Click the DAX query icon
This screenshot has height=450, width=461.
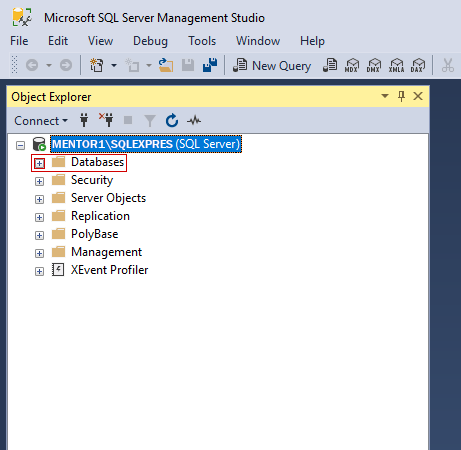click(x=418, y=65)
